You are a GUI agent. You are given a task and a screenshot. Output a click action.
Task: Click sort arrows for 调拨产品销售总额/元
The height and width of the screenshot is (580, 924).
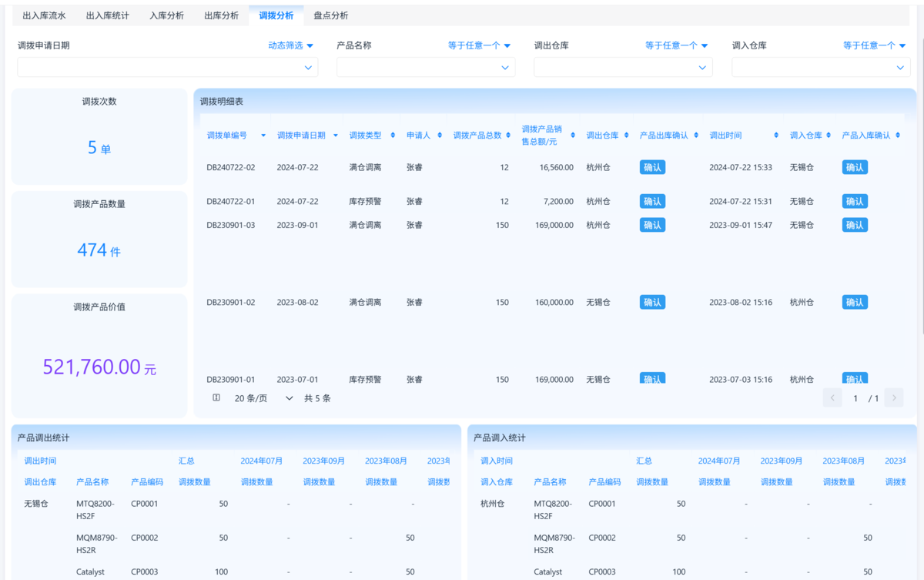coord(573,136)
